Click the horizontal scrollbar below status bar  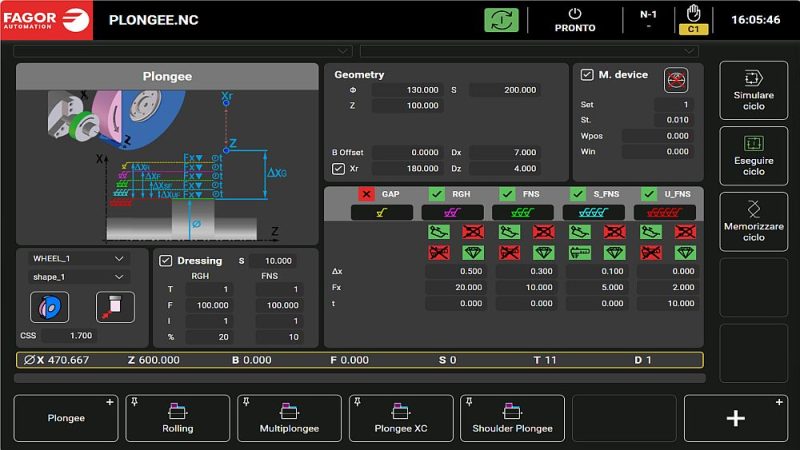click(360, 378)
